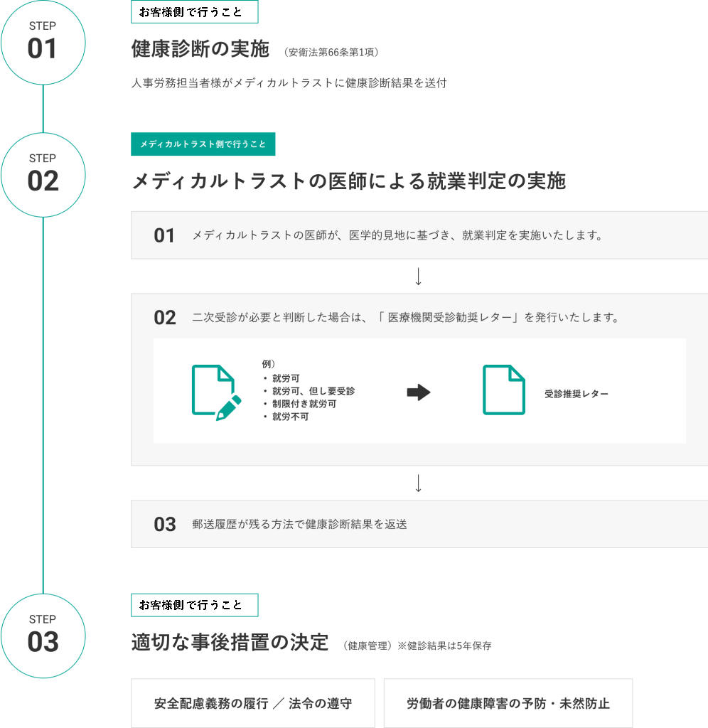This screenshot has width=708, height=728.
Task: Click the blank document icon beside 受診推奨レター
Action: pyautogui.click(x=504, y=390)
